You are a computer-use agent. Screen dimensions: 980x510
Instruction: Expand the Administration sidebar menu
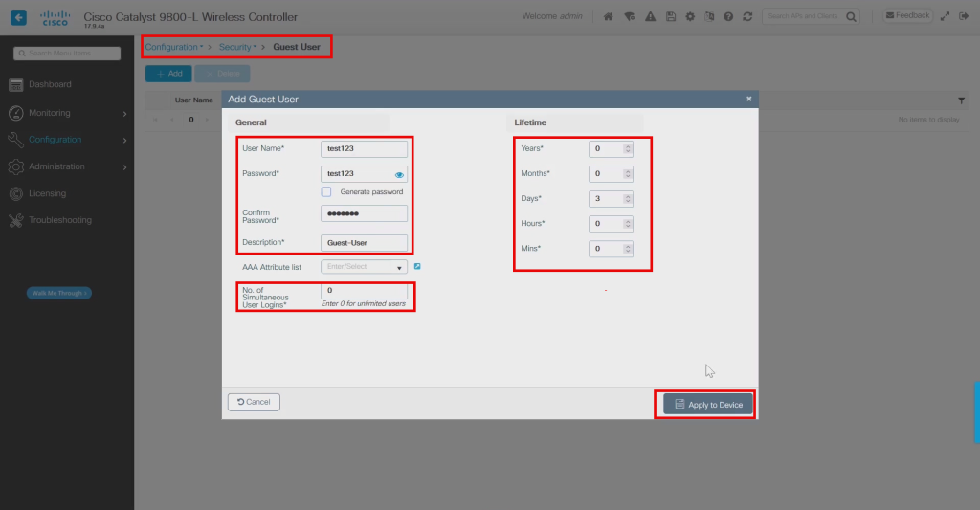68,166
